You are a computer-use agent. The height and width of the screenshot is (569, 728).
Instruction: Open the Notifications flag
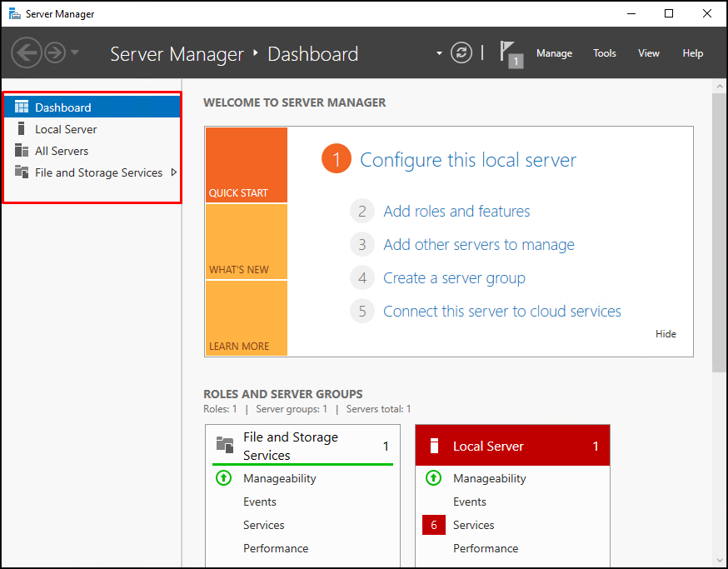(511, 54)
